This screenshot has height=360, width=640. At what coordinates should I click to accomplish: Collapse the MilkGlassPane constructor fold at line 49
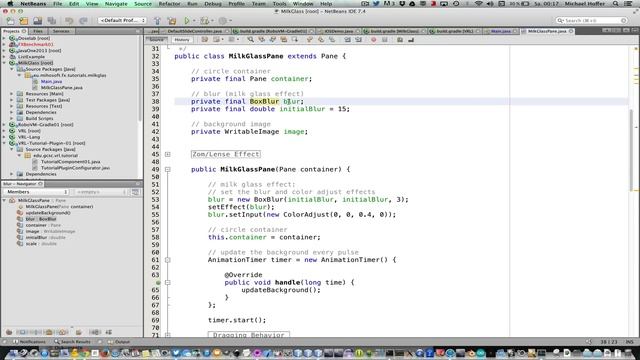pos(168,169)
